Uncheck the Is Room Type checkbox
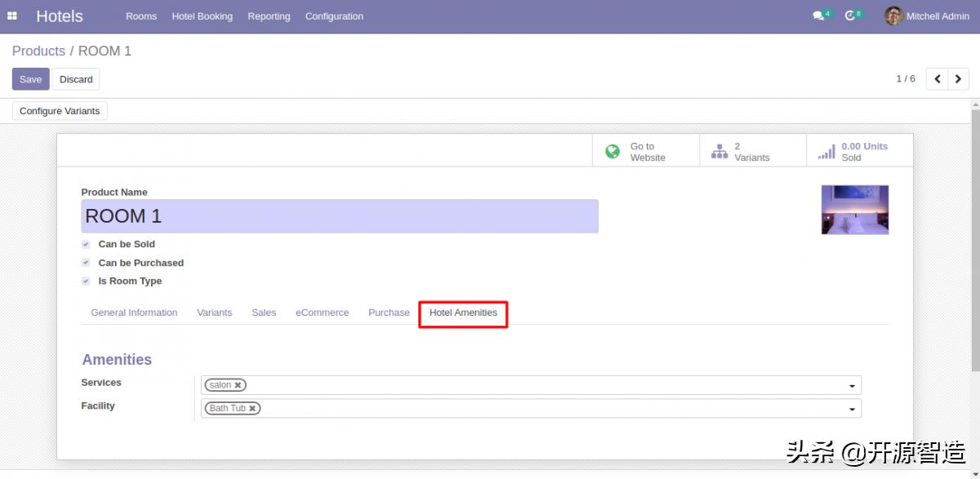 click(x=86, y=282)
